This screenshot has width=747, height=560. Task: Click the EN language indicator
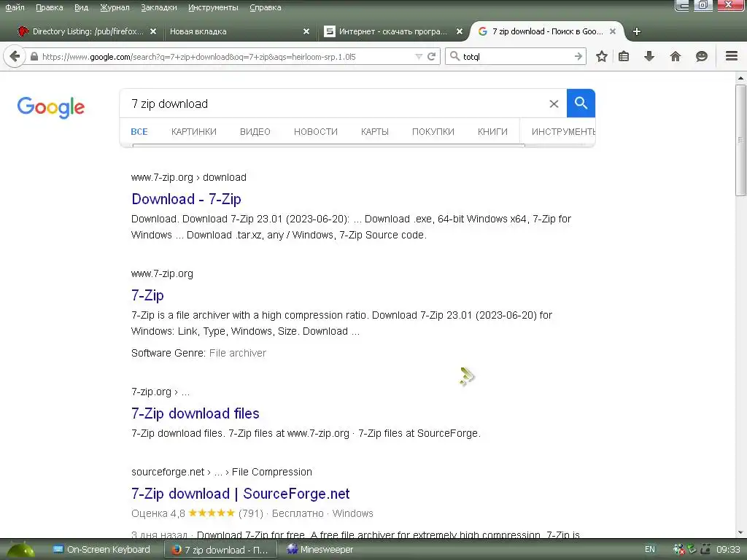coord(650,550)
